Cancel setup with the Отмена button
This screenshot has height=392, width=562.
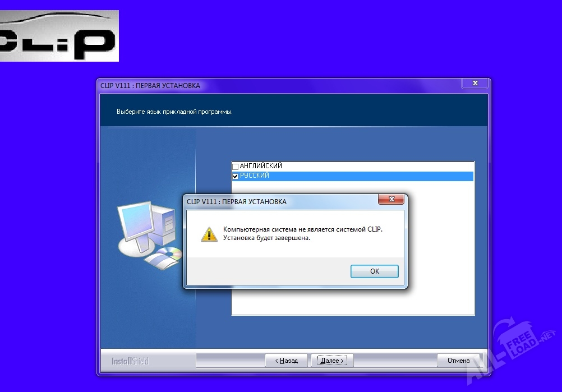(x=458, y=361)
